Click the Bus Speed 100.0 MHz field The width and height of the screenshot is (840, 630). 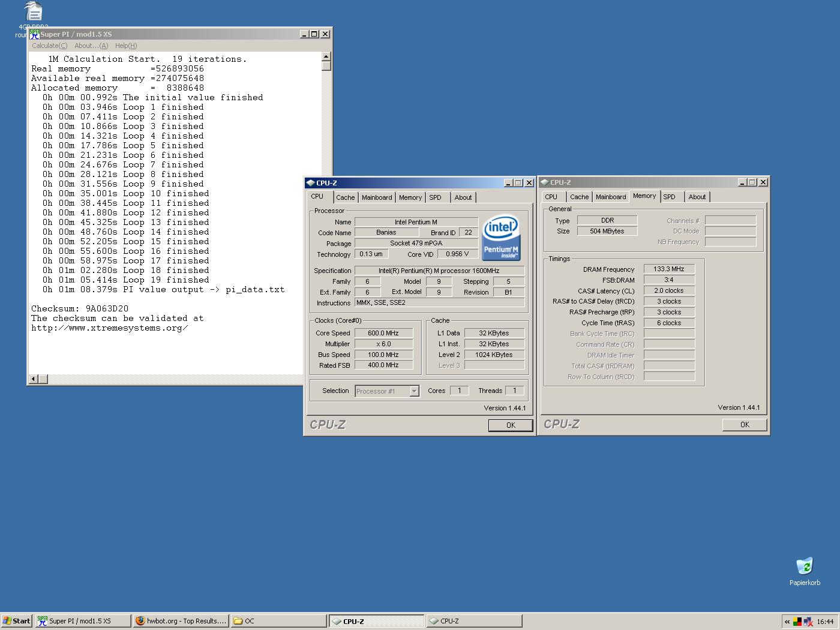coord(383,355)
